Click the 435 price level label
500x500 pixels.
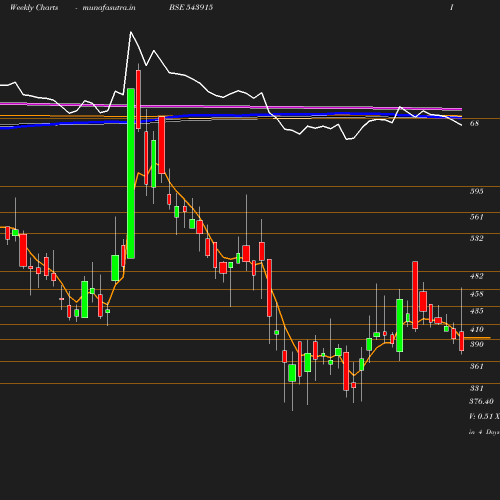(477, 311)
